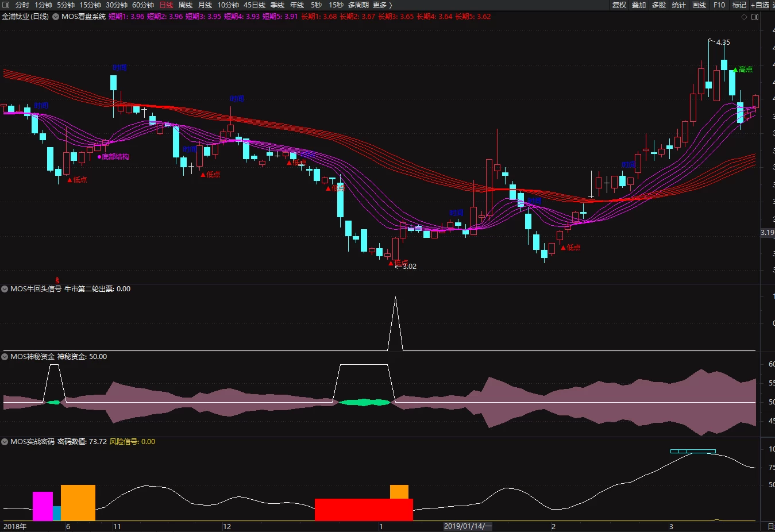Click the 3.19 price tag on axis

pyautogui.click(x=768, y=233)
